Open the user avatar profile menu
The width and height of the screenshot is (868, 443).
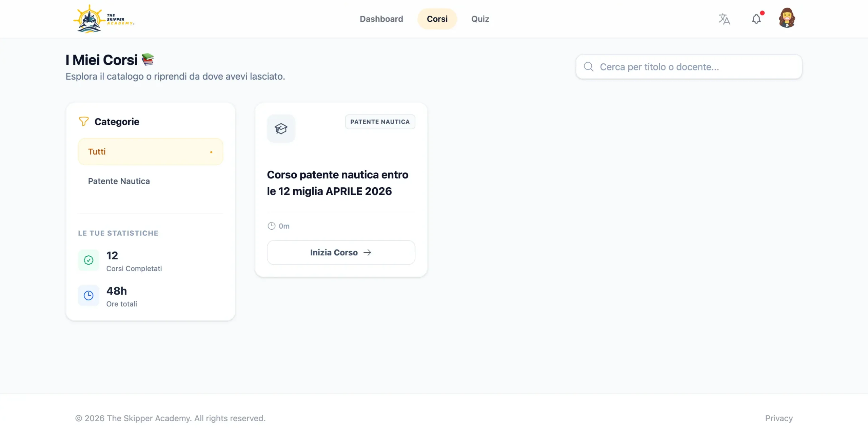[x=787, y=18]
